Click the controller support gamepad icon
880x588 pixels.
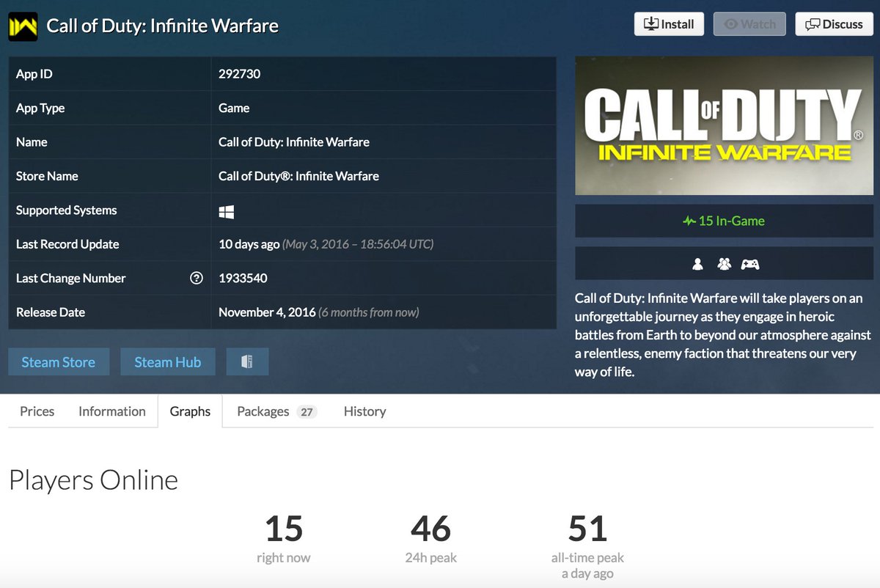(x=749, y=264)
